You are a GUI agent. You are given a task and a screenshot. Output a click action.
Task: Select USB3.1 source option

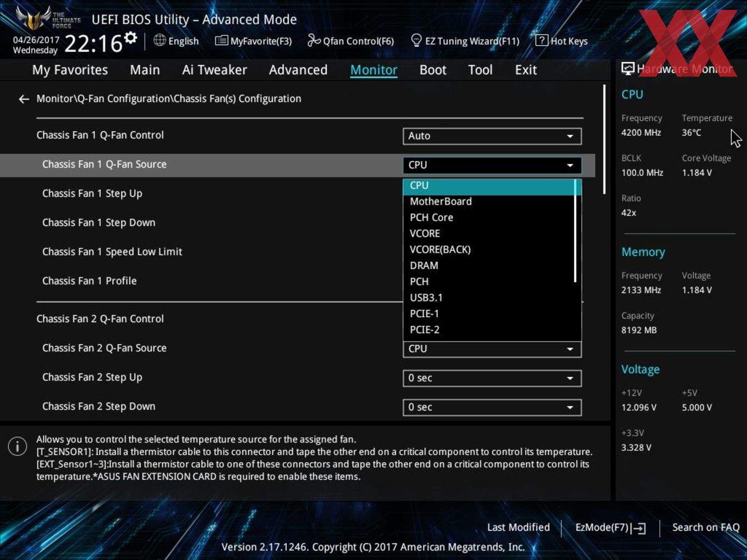point(488,298)
